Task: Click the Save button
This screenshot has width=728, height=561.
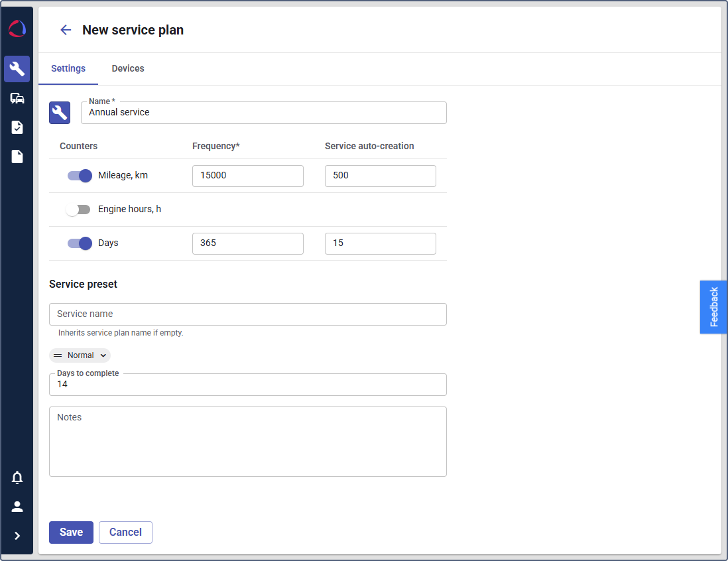Action: (71, 532)
